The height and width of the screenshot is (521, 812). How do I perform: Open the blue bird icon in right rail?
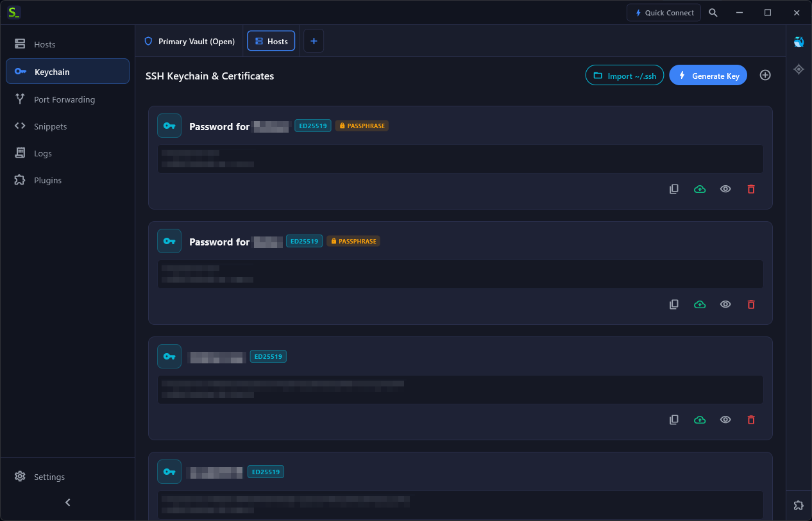799,42
